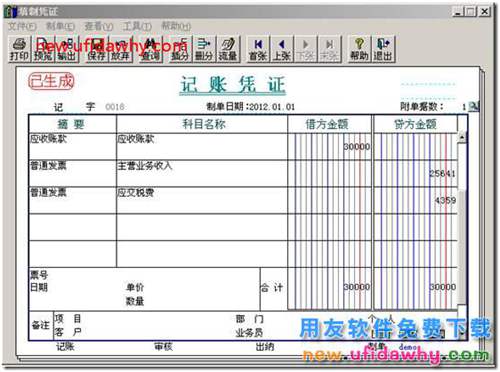Go to first voucher with 首张

(258, 49)
